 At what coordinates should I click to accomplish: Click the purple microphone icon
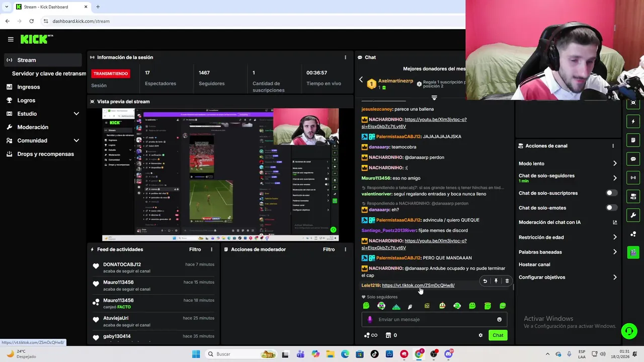pos(370,319)
